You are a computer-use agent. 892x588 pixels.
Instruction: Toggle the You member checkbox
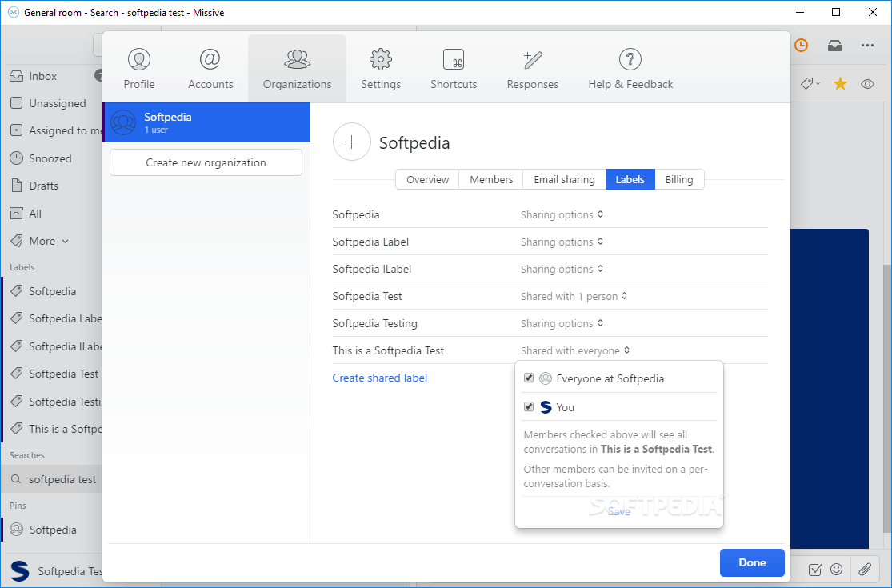point(529,406)
